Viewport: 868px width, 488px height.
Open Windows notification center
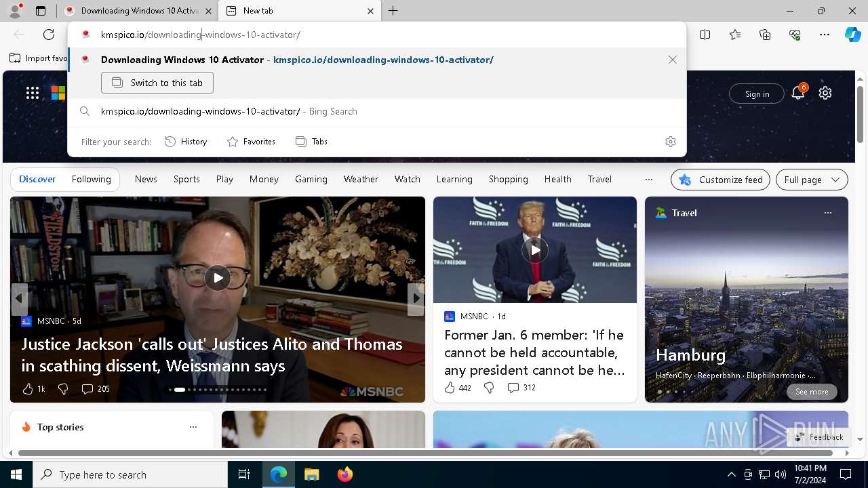(x=846, y=474)
